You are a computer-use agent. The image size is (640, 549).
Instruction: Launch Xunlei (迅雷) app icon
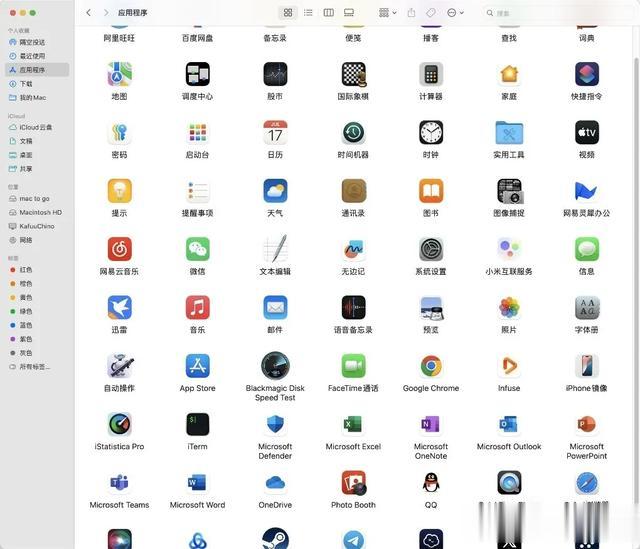[x=119, y=307]
